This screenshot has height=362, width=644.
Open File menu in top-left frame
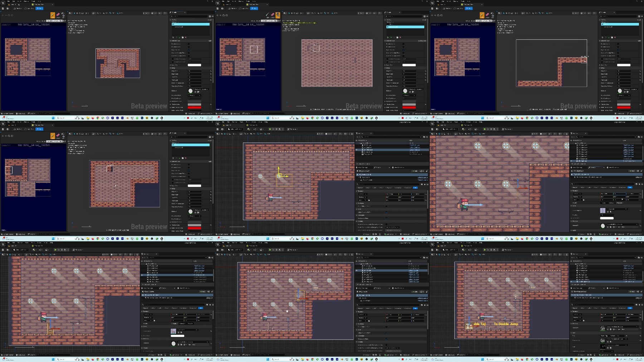tap(8, 1)
